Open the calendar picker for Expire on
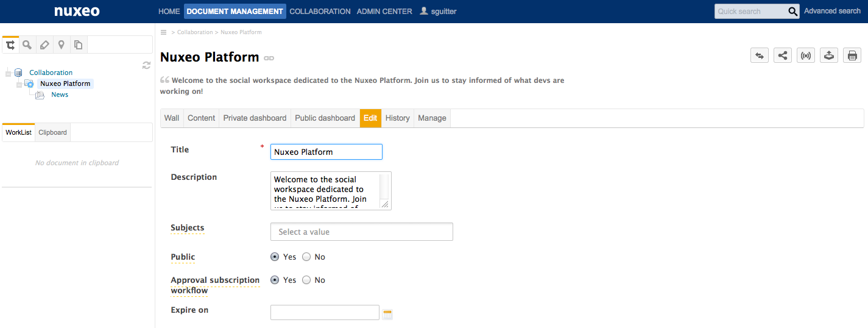Screen dimensions: 868x328 [387, 314]
